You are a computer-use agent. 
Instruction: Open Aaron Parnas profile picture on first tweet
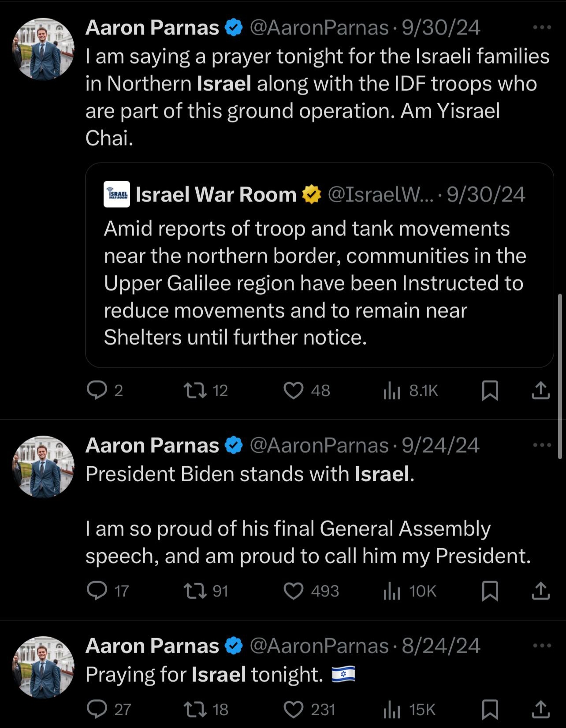point(43,49)
